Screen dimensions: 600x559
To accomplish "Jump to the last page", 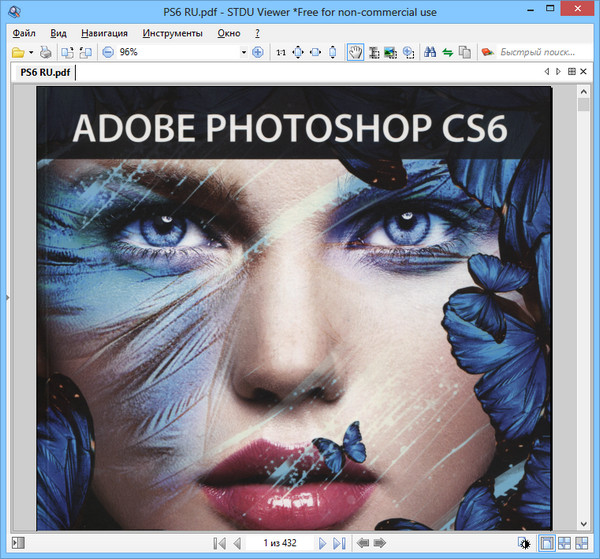I will [339, 543].
